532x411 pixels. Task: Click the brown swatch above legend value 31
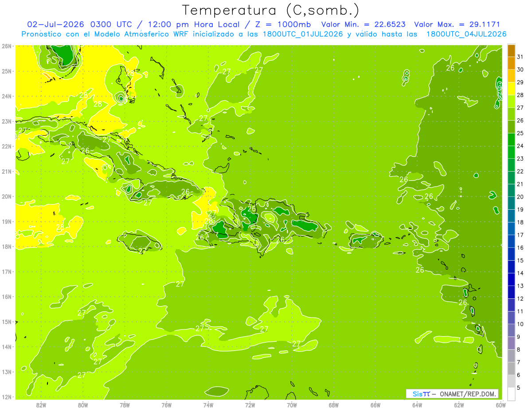511,51
